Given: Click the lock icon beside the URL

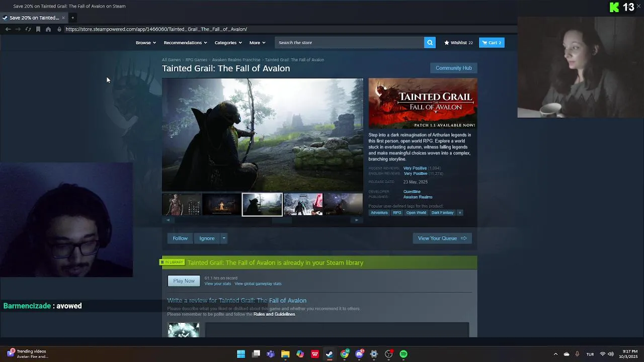Looking at the screenshot, I should [59, 29].
